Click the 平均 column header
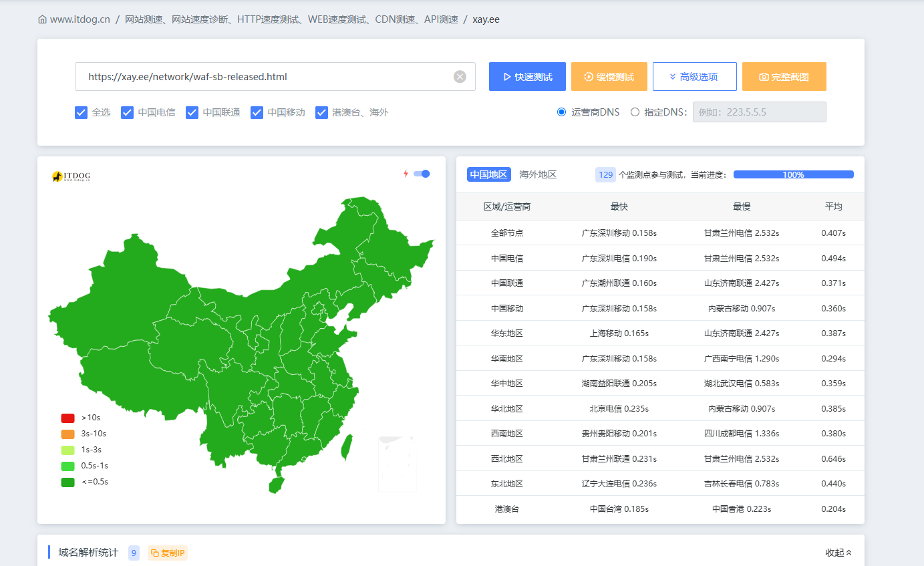Image resolution: width=924 pixels, height=566 pixels. coord(834,206)
